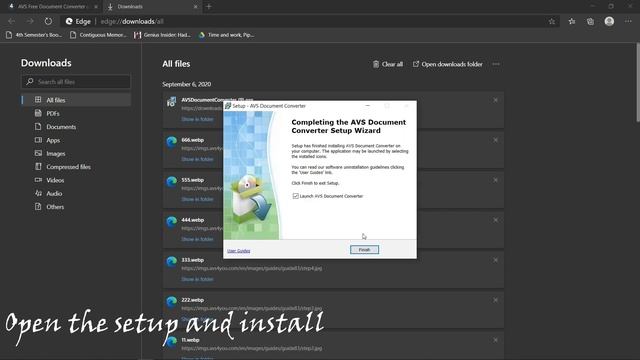Viewport: 640px width, 360px height.
Task: Minimize the AVS setup wizard window
Action: point(368,106)
